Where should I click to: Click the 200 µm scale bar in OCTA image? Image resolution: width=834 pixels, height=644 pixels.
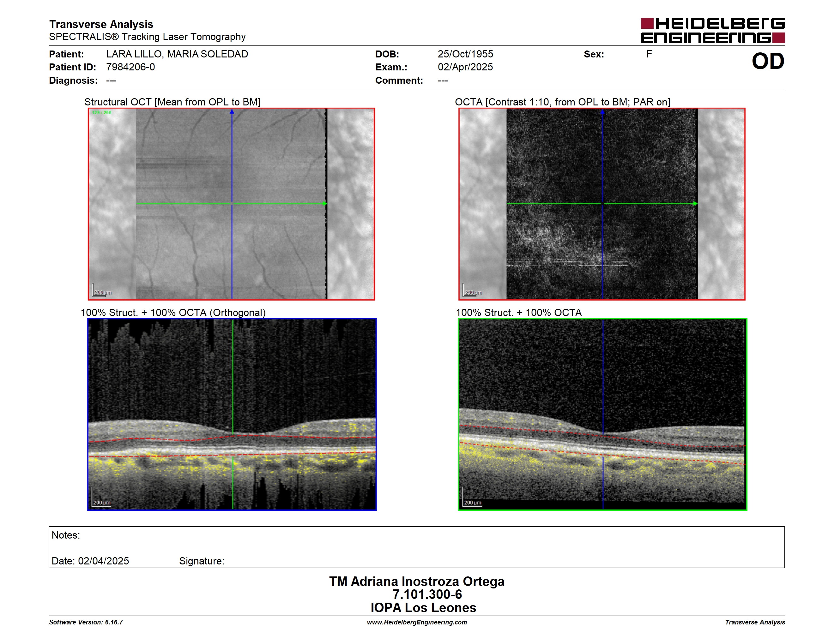coord(472,290)
